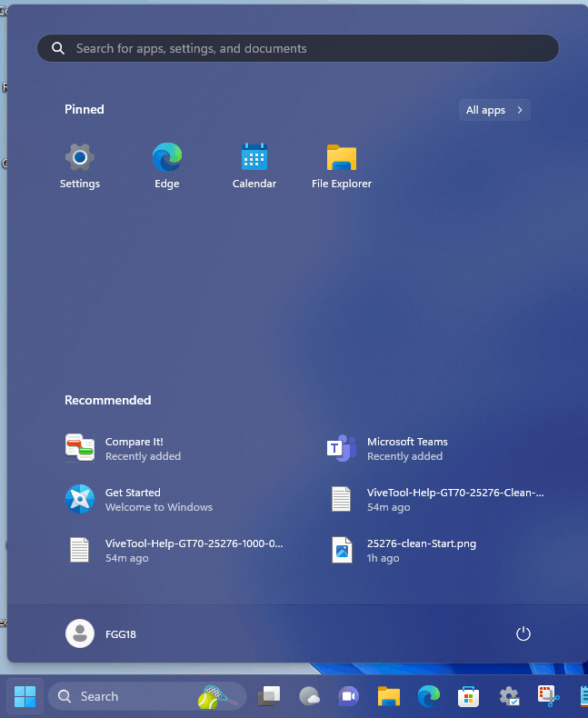
Task: Click the Recommended section heading
Action: [x=107, y=400]
